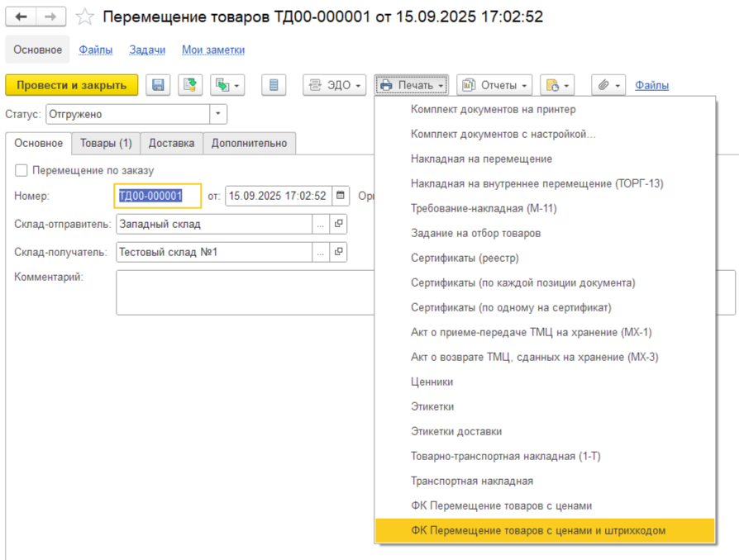
Task: Select Комплект документов с настройкой...
Action: [x=545, y=135]
